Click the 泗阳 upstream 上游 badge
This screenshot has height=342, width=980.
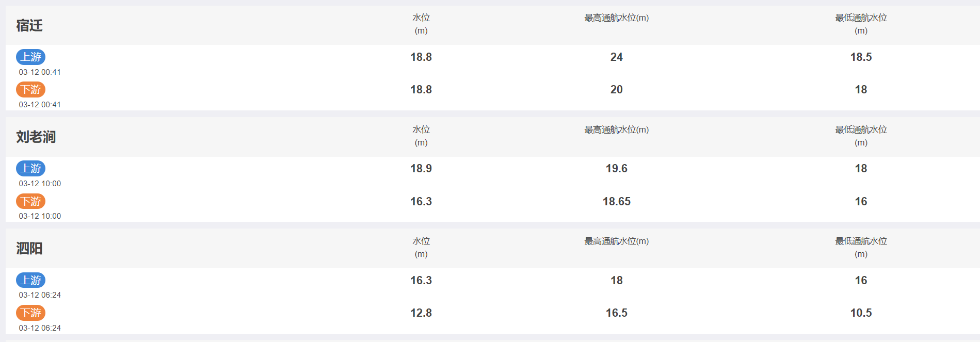tap(31, 280)
